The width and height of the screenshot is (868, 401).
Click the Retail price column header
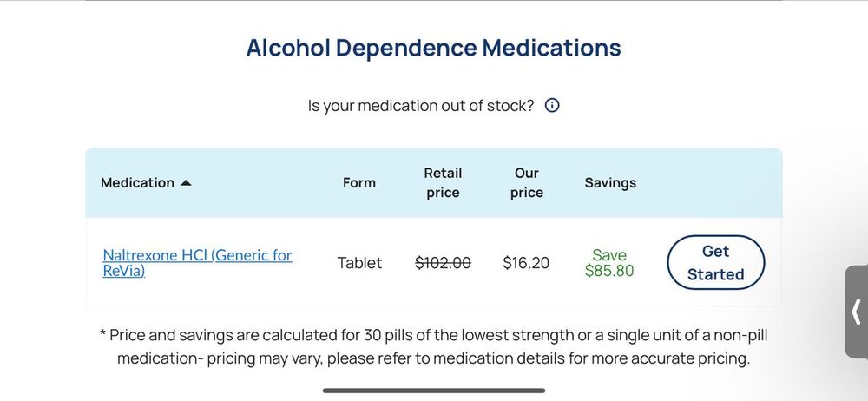443,183
